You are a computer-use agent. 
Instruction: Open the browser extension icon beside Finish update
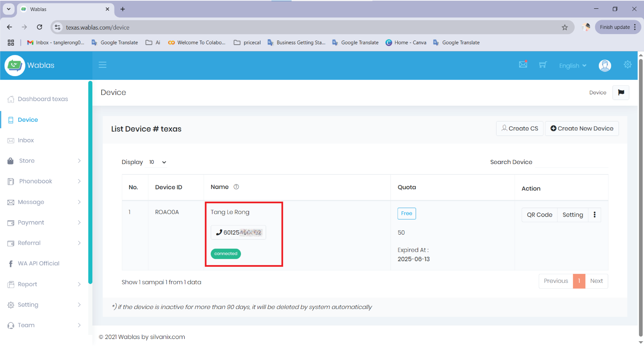(x=586, y=27)
